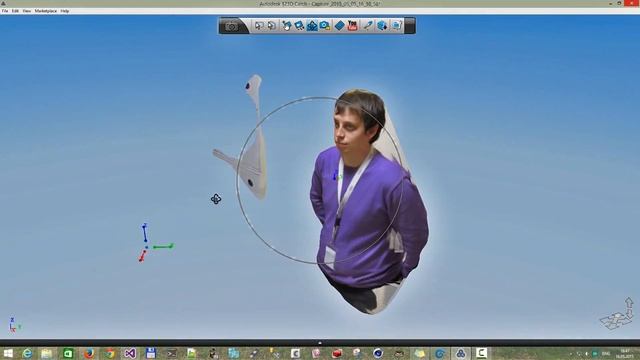Click the YouTube export icon
Image resolution: width=640 pixels, height=360 pixels.
pos(352,26)
